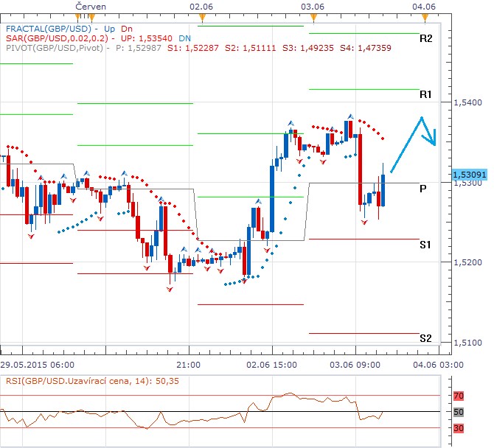Click the R1 resistance level label
This screenshot has height=448, width=494.
(x=425, y=95)
